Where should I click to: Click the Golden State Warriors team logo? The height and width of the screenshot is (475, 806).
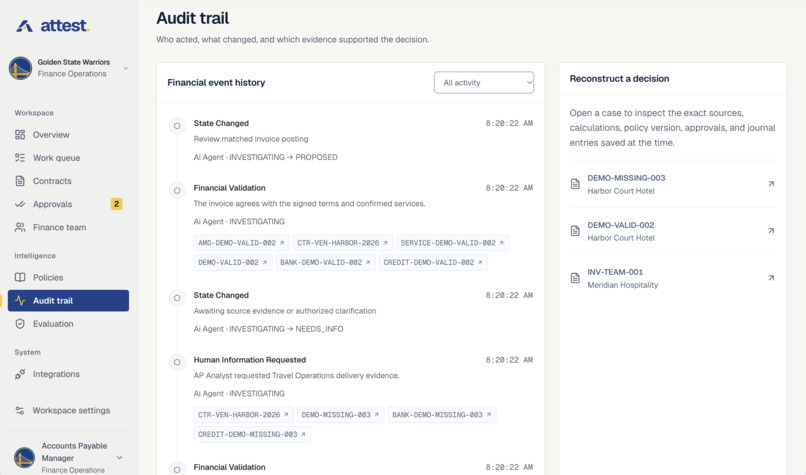click(21, 68)
